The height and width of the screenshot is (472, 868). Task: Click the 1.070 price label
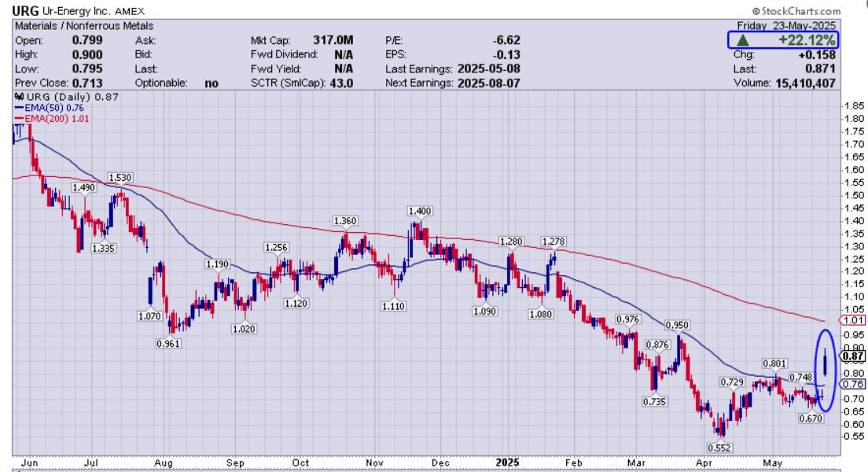[149, 316]
